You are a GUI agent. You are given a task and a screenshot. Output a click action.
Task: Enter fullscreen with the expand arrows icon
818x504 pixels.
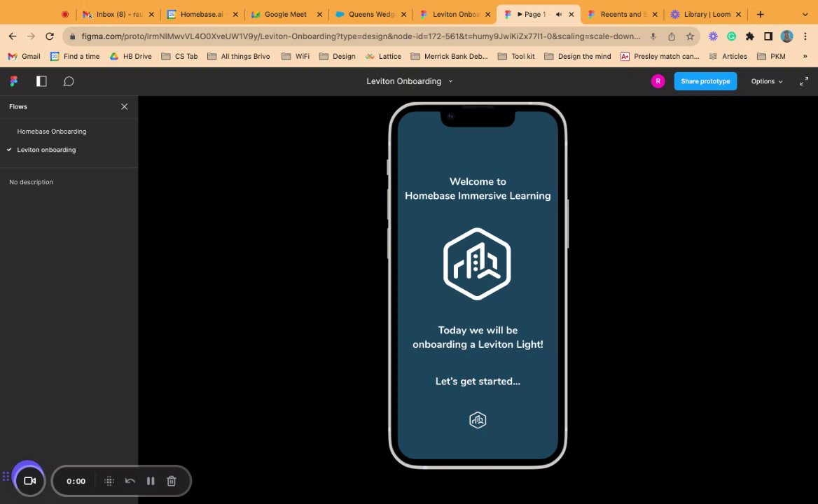(x=804, y=81)
